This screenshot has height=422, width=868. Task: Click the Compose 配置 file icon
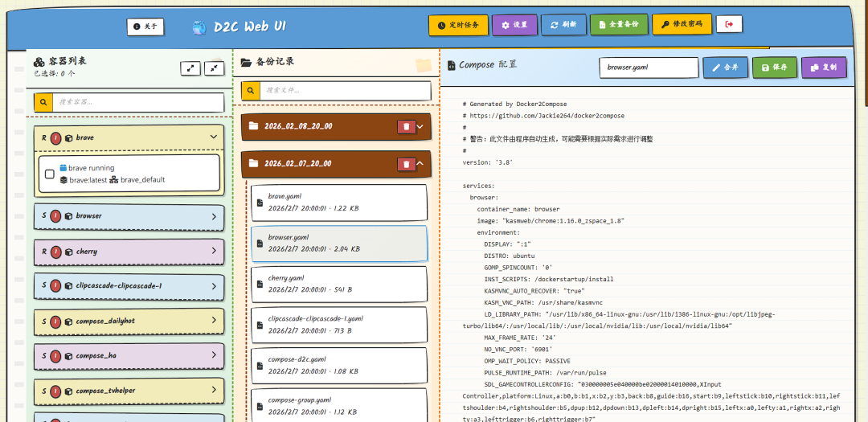[x=451, y=65]
